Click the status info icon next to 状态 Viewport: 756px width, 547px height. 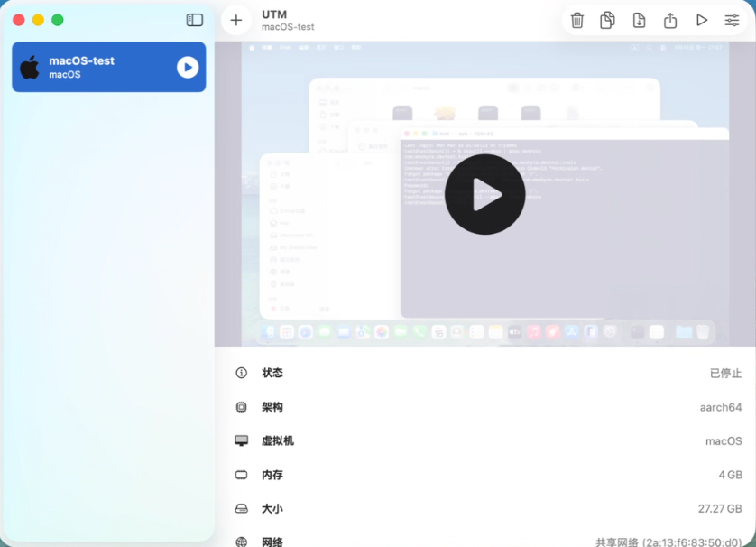pos(240,373)
